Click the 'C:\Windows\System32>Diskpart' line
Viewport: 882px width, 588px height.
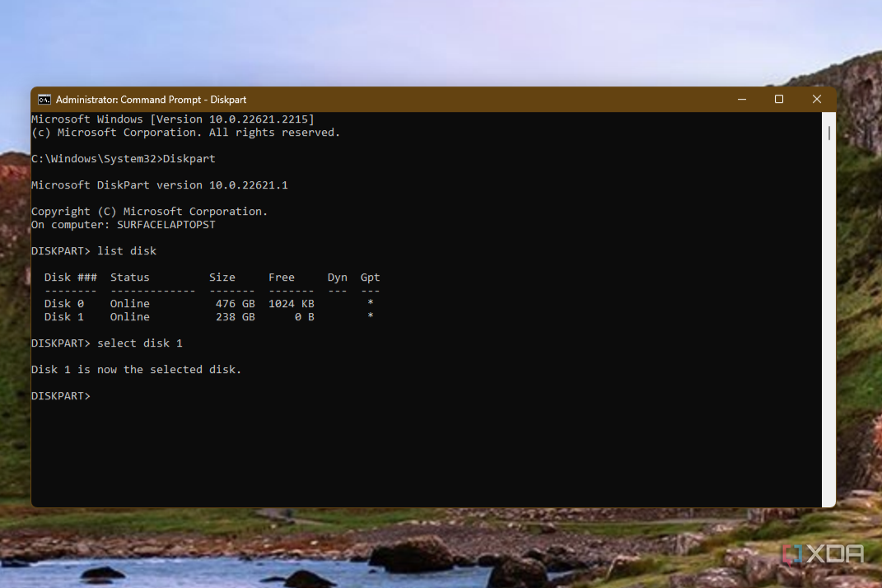(x=124, y=159)
